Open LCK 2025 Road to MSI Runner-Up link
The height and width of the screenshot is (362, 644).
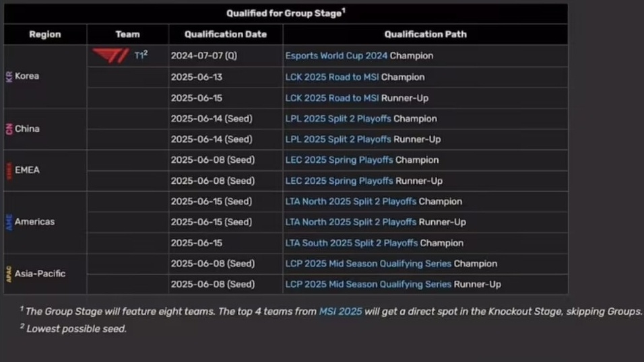332,98
